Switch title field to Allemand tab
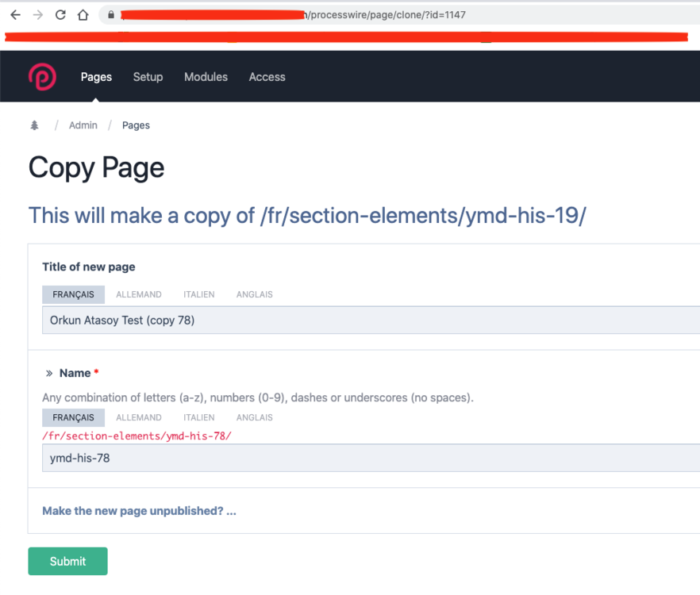 [x=139, y=294]
